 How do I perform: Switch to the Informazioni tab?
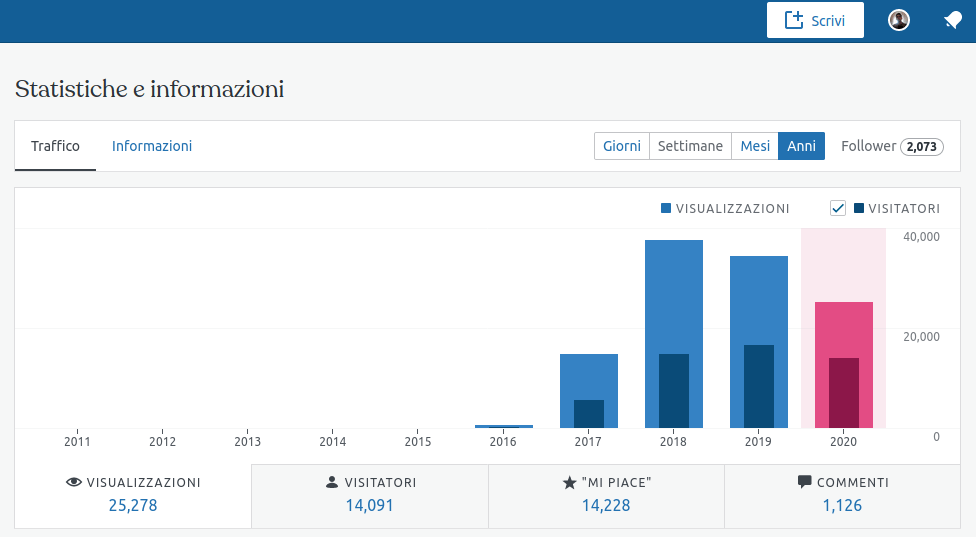point(152,146)
